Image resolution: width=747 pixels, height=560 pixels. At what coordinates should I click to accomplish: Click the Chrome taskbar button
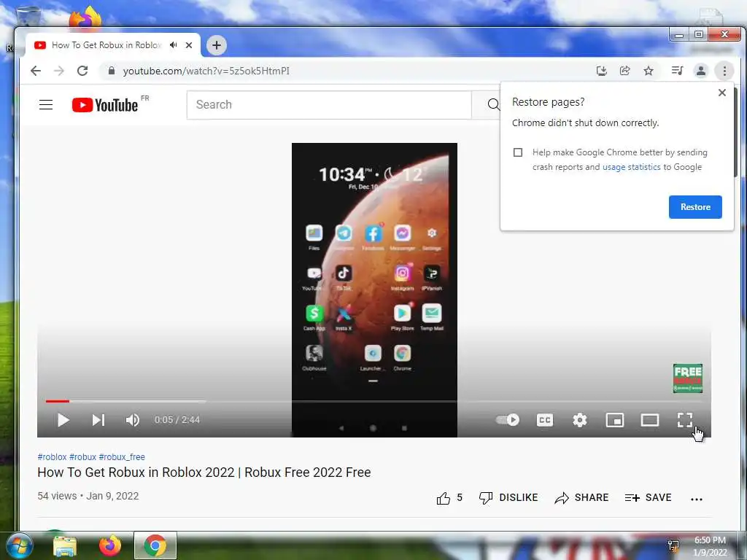point(155,545)
